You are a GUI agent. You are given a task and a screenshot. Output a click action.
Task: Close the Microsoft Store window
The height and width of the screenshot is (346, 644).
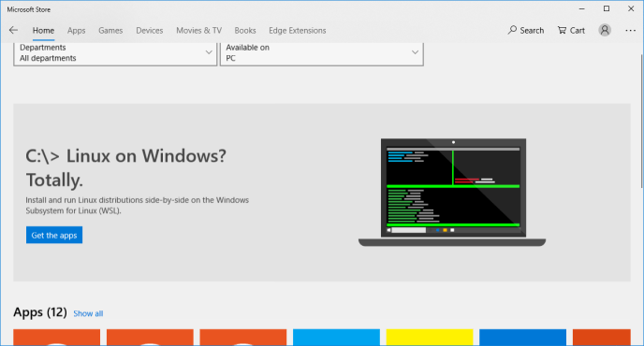631,8
